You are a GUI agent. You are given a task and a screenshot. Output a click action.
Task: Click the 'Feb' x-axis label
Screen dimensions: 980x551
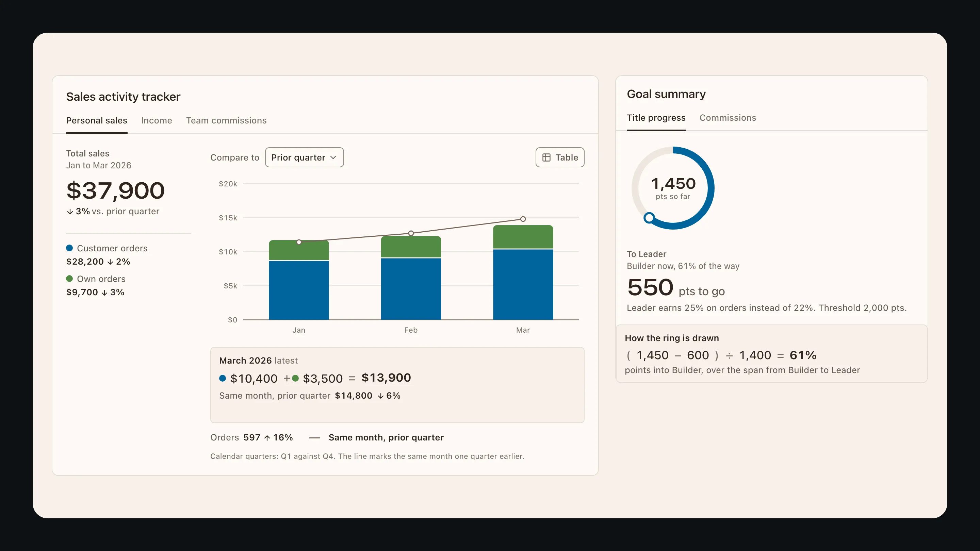(411, 330)
